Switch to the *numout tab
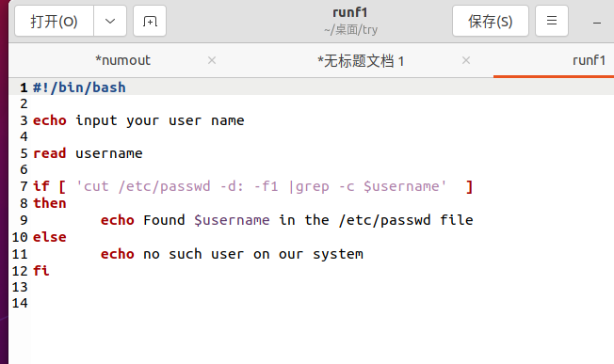Viewport: 614px width, 364px height. (x=123, y=60)
